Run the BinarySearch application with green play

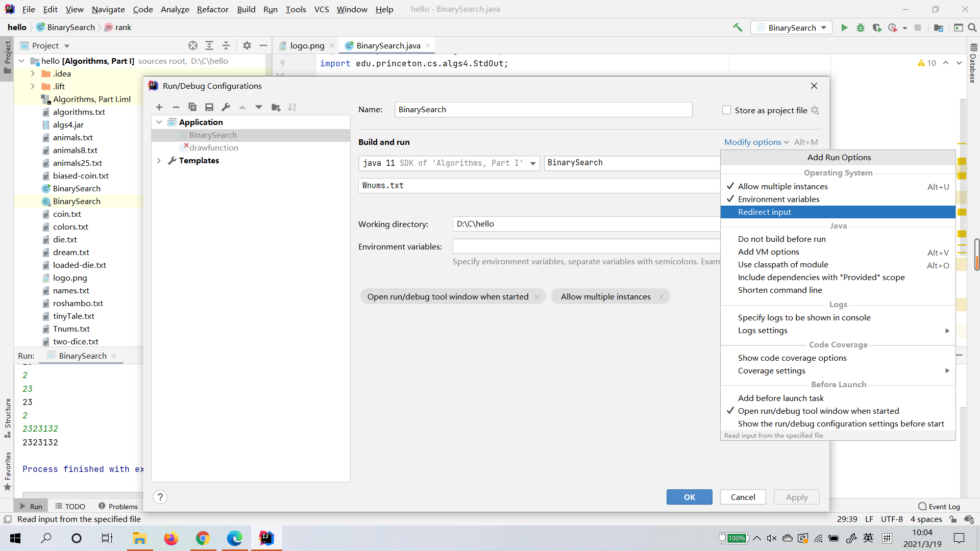(844, 28)
